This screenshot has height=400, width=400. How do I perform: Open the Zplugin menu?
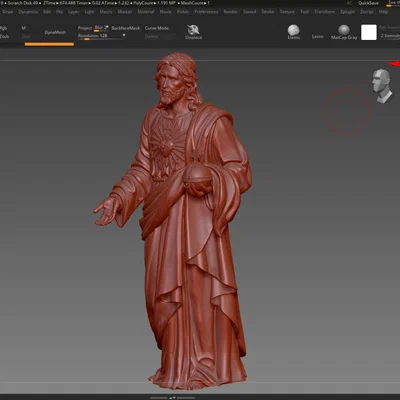[x=347, y=12]
